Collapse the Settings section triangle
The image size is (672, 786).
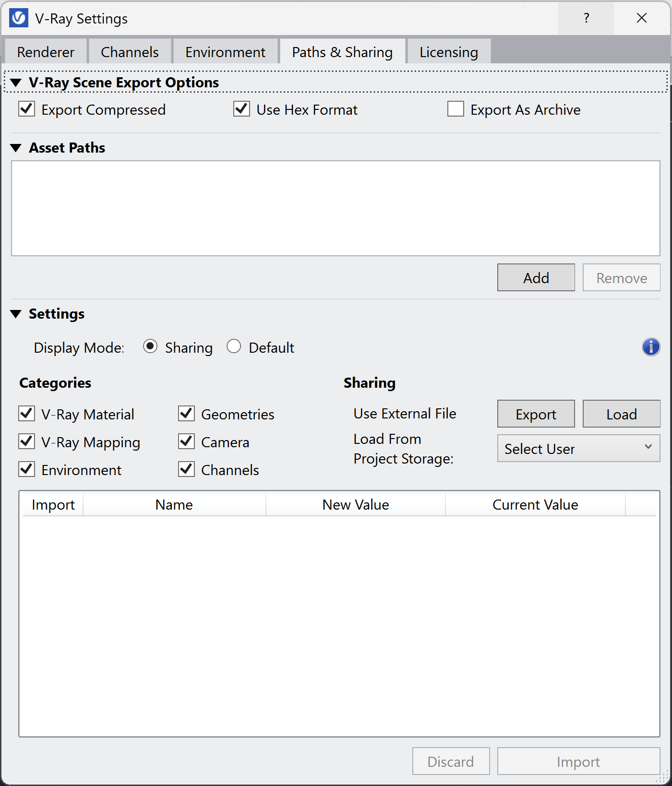click(x=16, y=314)
